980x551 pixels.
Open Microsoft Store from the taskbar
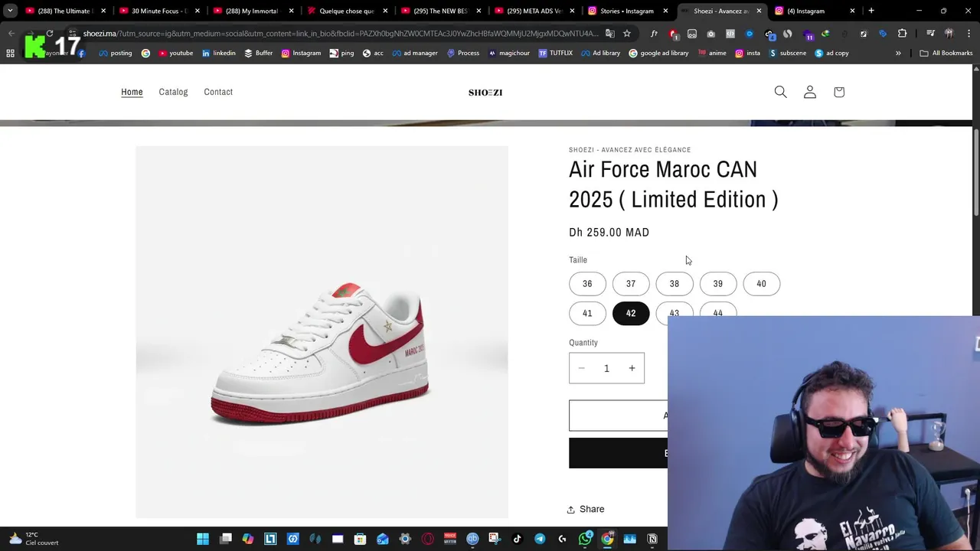360,539
